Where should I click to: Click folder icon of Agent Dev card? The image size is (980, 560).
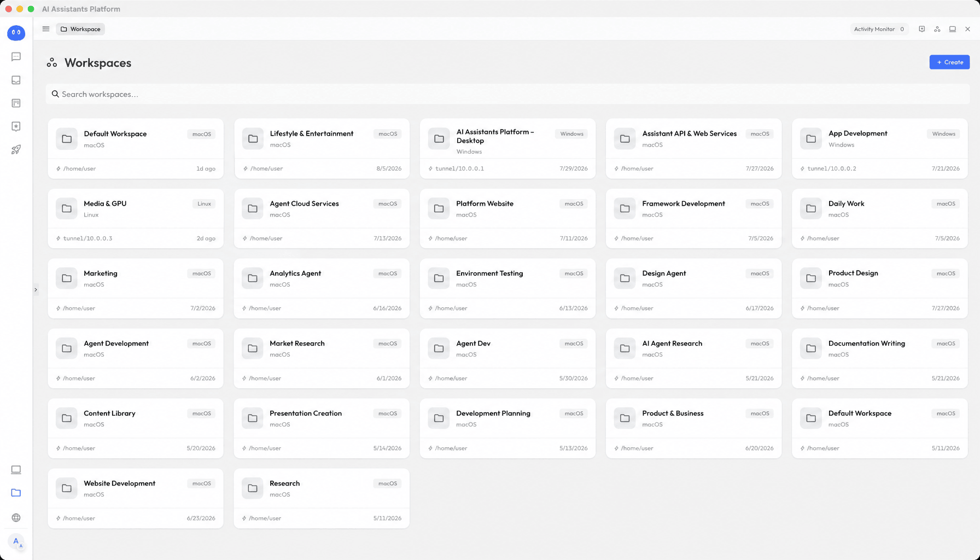pyautogui.click(x=439, y=348)
